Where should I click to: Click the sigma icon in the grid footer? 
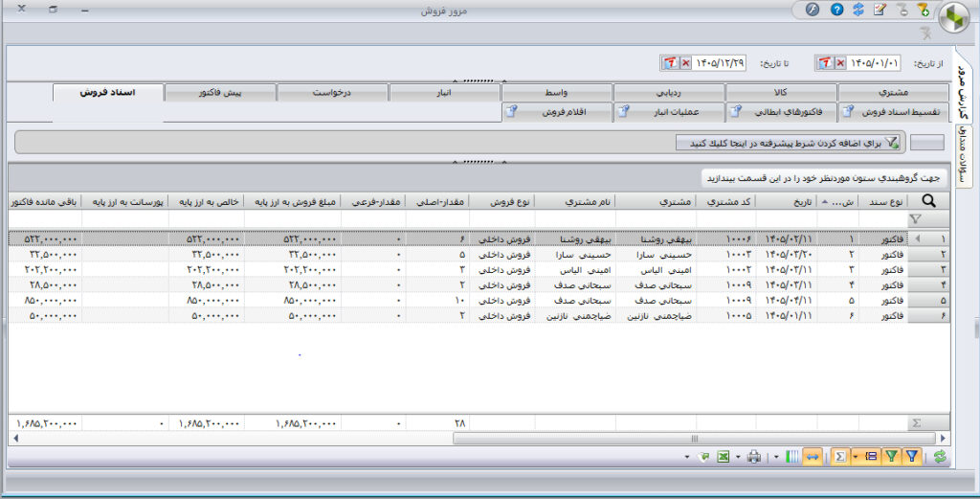(916, 423)
